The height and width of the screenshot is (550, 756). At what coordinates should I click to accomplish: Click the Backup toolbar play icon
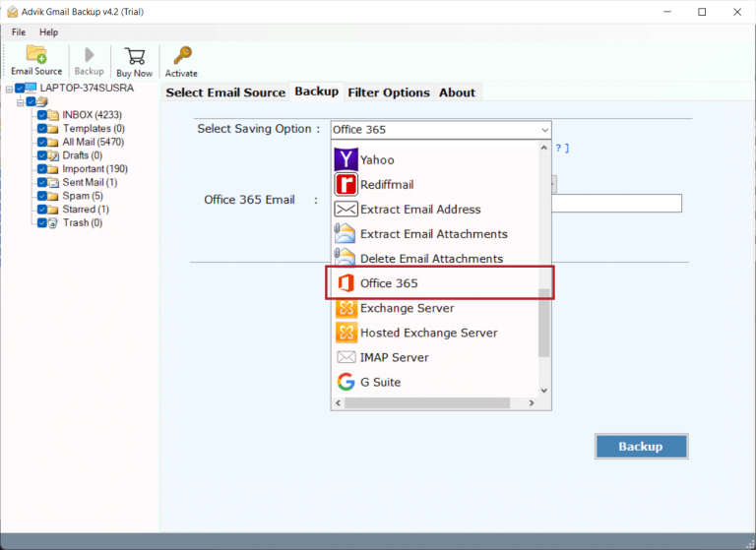click(90, 55)
